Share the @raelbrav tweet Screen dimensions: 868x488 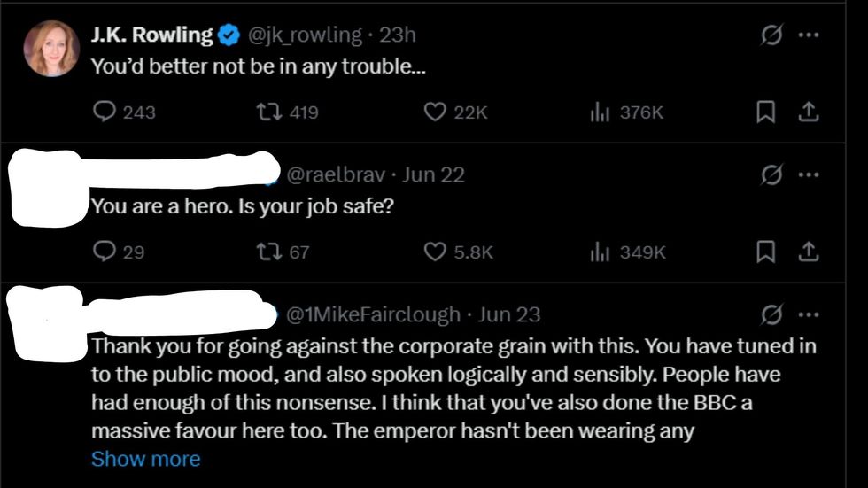(x=808, y=252)
